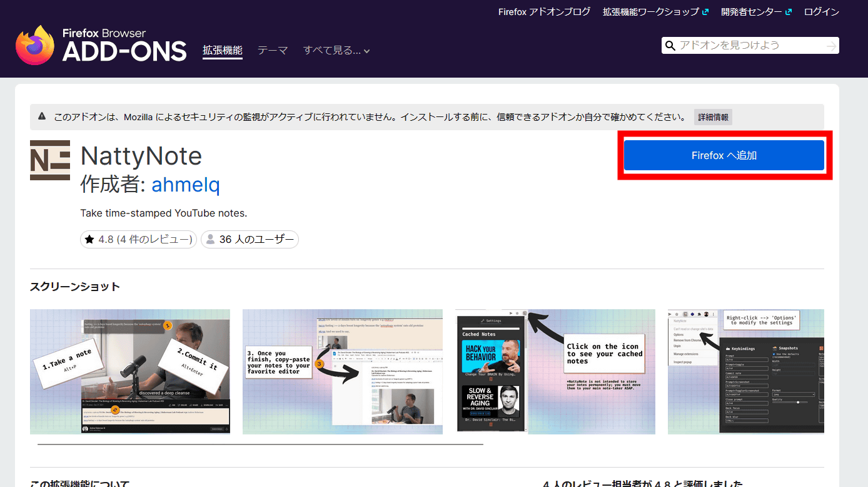Screen dimensions: 868x487
Task: Open the 拡張機能ワークショップ link
Action: click(650, 12)
